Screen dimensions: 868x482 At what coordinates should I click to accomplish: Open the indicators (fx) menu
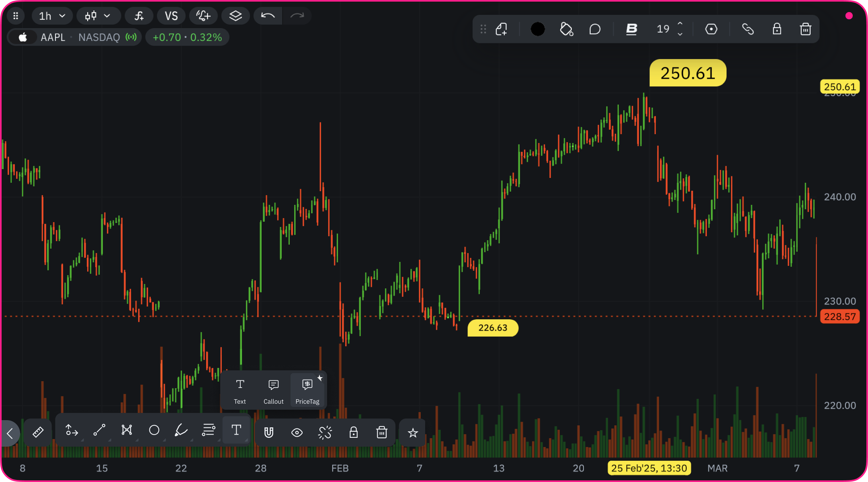point(139,16)
